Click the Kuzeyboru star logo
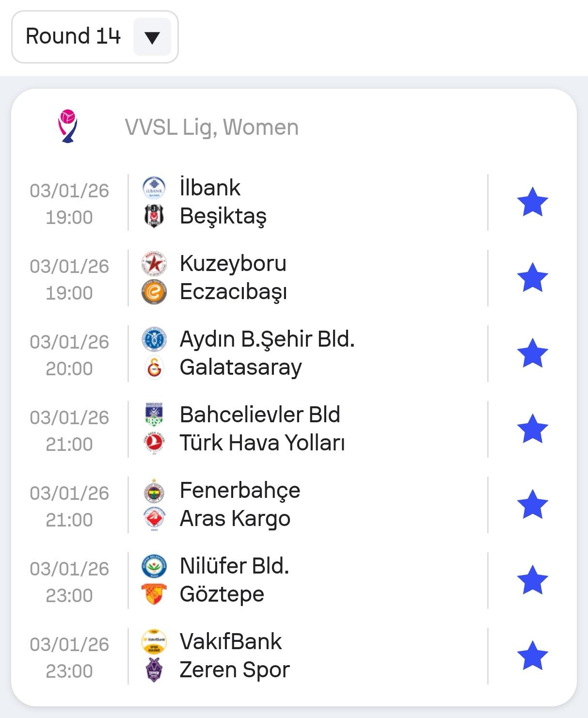Image resolution: width=588 pixels, height=718 pixels. 154,263
